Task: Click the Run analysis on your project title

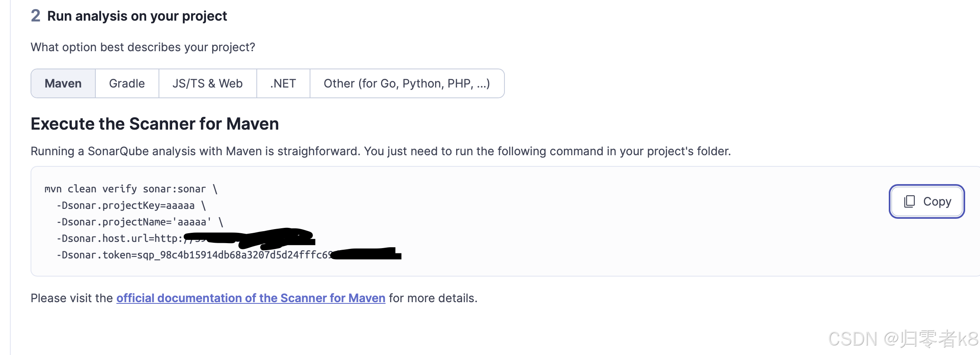Action: click(137, 16)
